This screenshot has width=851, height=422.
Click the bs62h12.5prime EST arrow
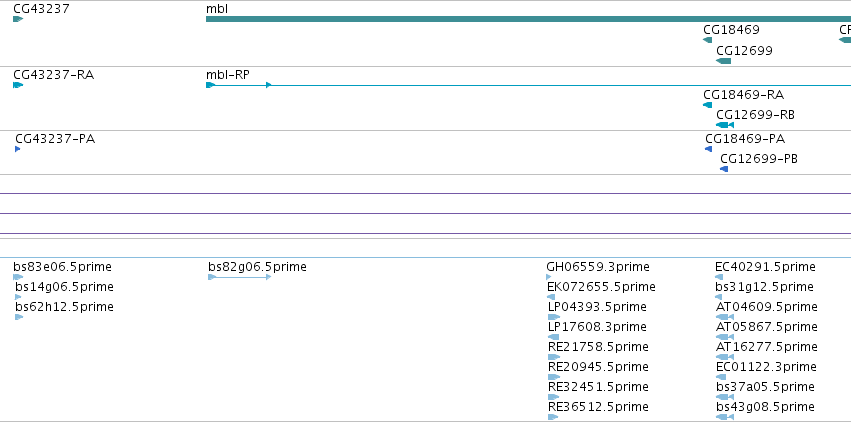tap(19, 317)
